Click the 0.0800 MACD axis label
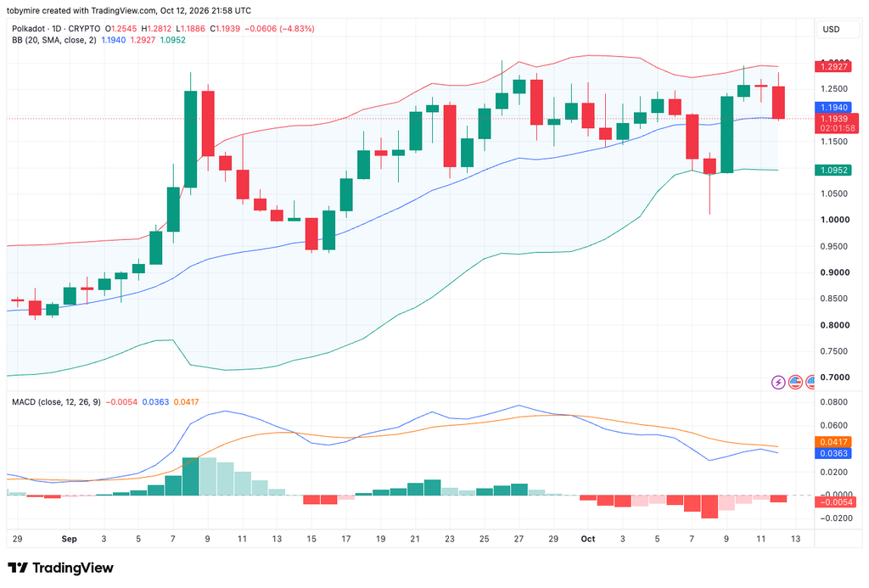The image size is (869, 588). click(835, 402)
